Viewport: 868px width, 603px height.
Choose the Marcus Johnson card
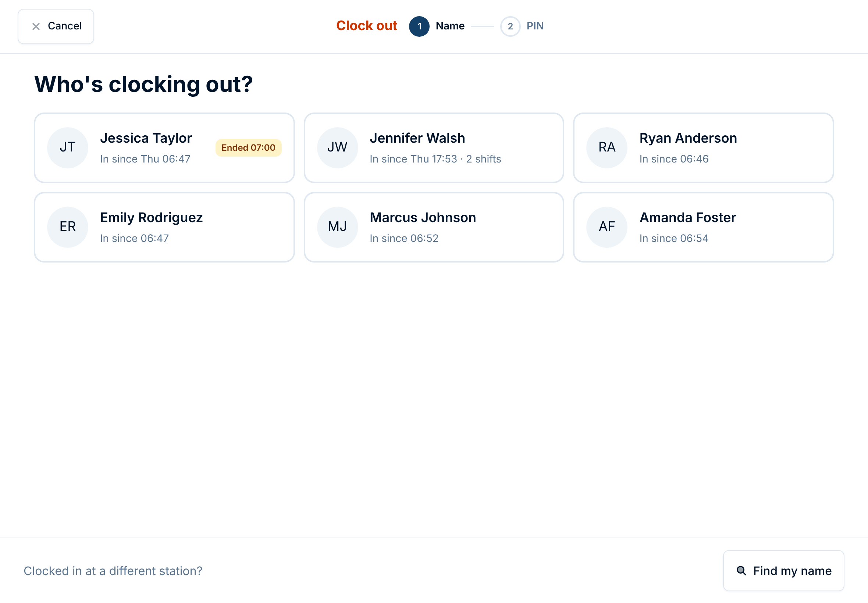[x=434, y=227]
